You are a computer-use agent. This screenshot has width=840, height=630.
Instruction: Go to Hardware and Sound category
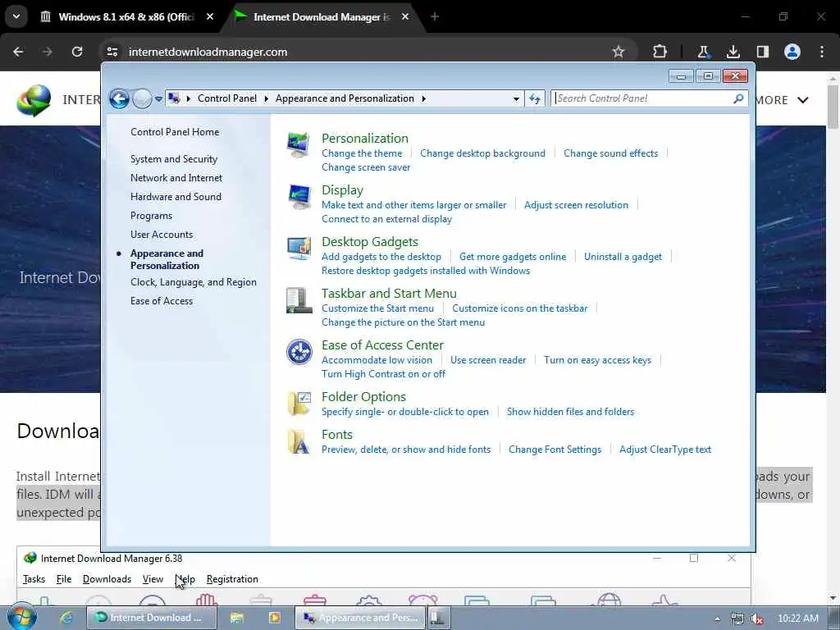176,197
